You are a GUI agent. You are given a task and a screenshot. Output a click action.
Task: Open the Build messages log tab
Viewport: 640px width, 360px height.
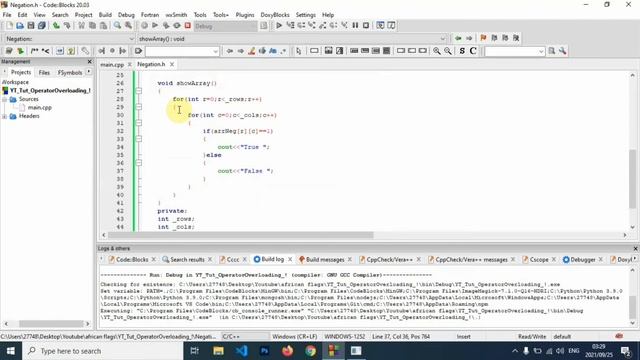click(x=325, y=260)
